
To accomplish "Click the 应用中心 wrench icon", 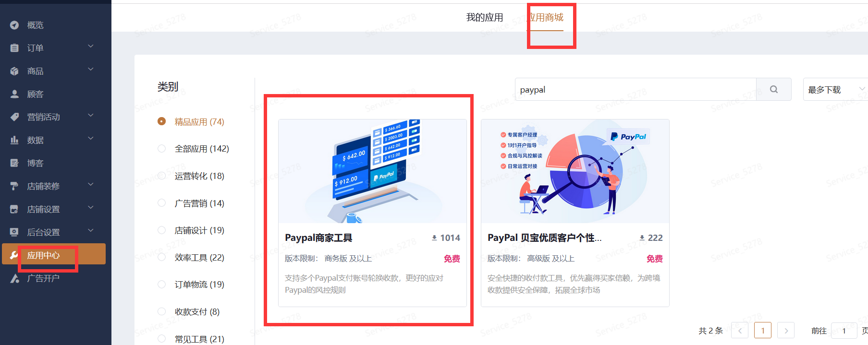I will tap(14, 255).
